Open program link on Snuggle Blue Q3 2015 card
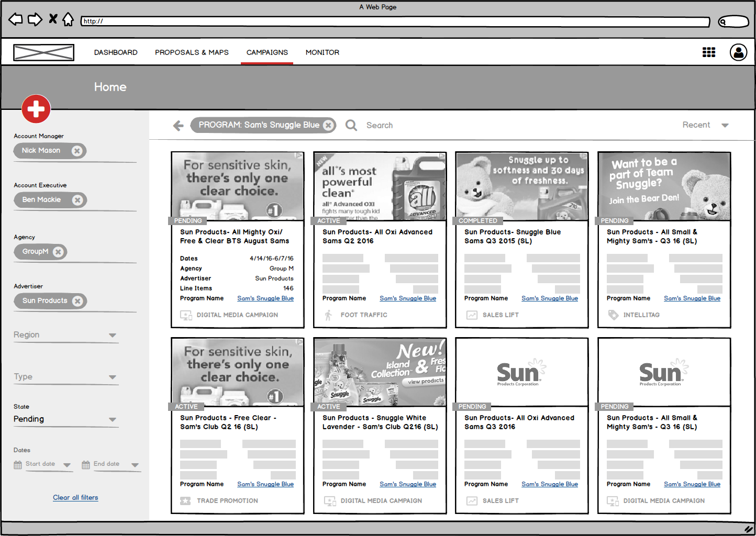756x536 pixels. [x=550, y=298]
